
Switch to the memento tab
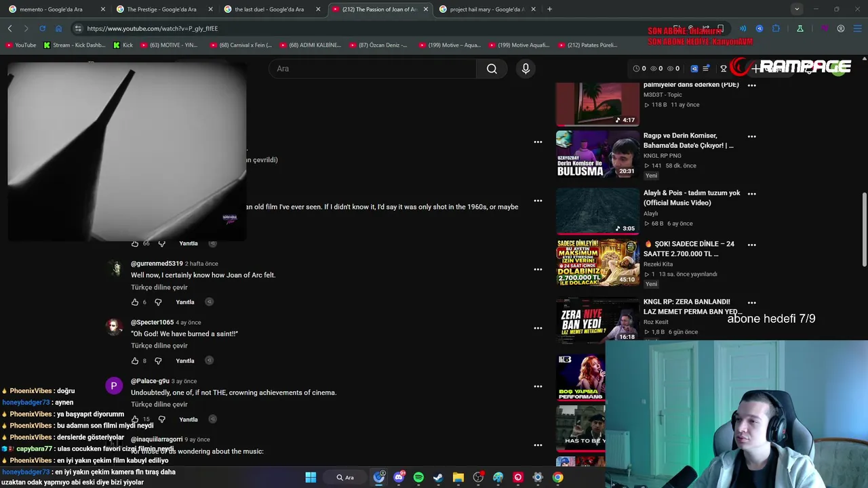(x=56, y=9)
